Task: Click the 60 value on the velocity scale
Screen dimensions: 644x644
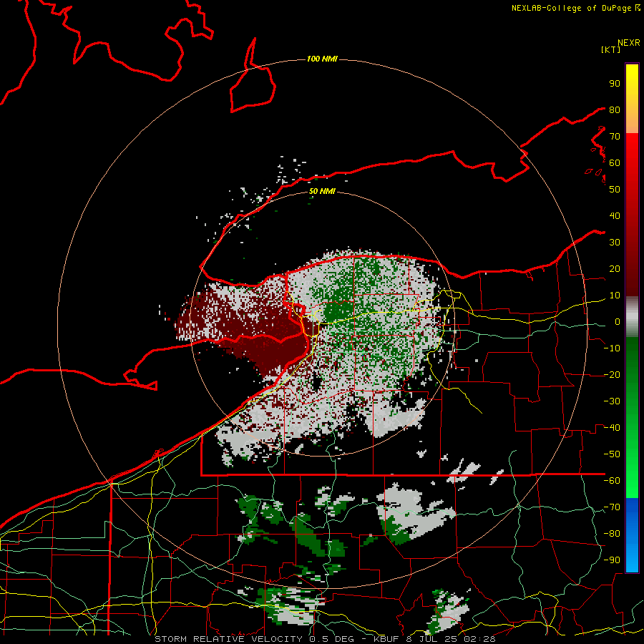Action: pos(615,163)
